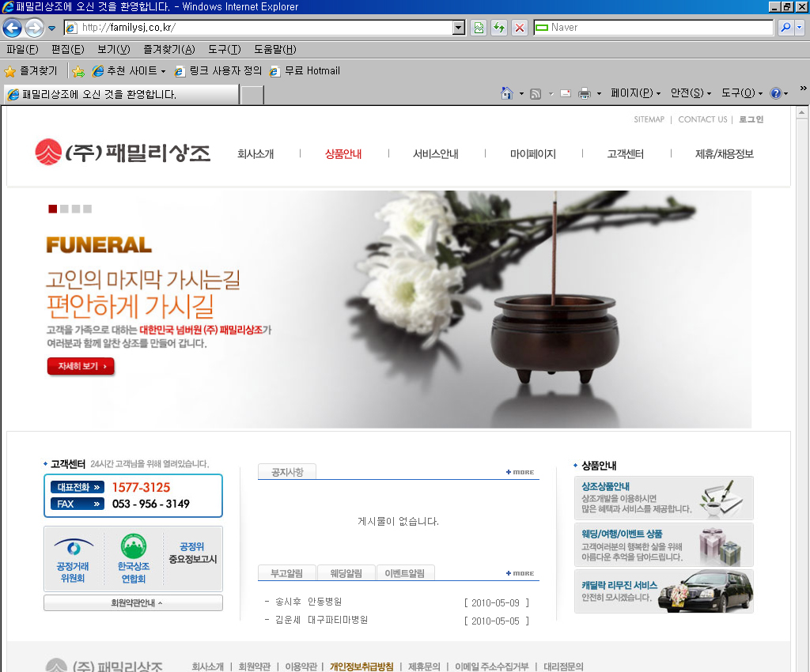810x672 pixels.
Task: Open the 안전(S) toolbar menu
Action: [x=691, y=93]
